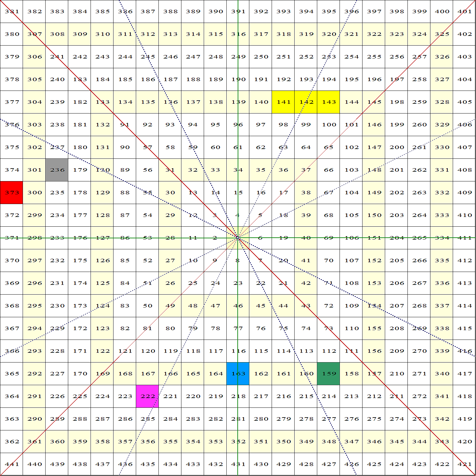Click cell number 352

(238, 441)
